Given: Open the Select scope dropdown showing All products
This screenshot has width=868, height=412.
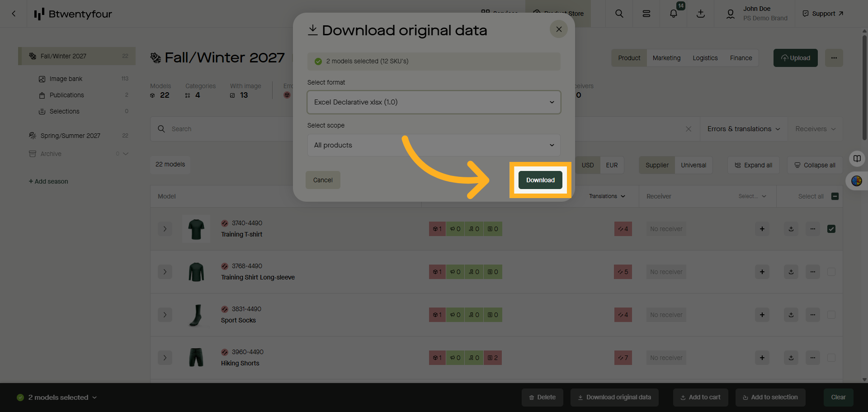Looking at the screenshot, I should [x=433, y=145].
